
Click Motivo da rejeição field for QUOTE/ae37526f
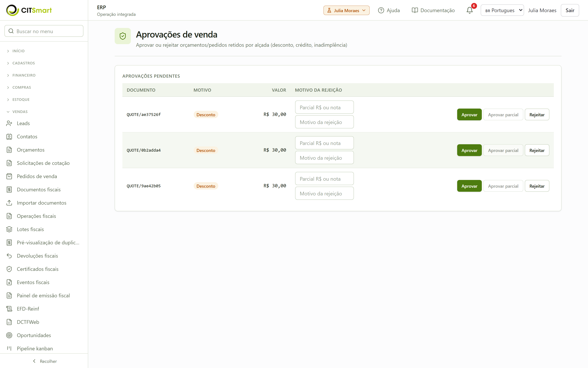pyautogui.click(x=324, y=122)
